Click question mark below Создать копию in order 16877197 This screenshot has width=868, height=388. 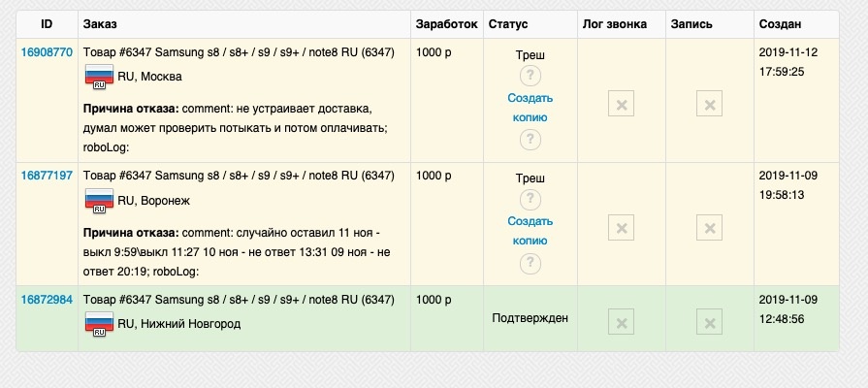click(x=530, y=263)
